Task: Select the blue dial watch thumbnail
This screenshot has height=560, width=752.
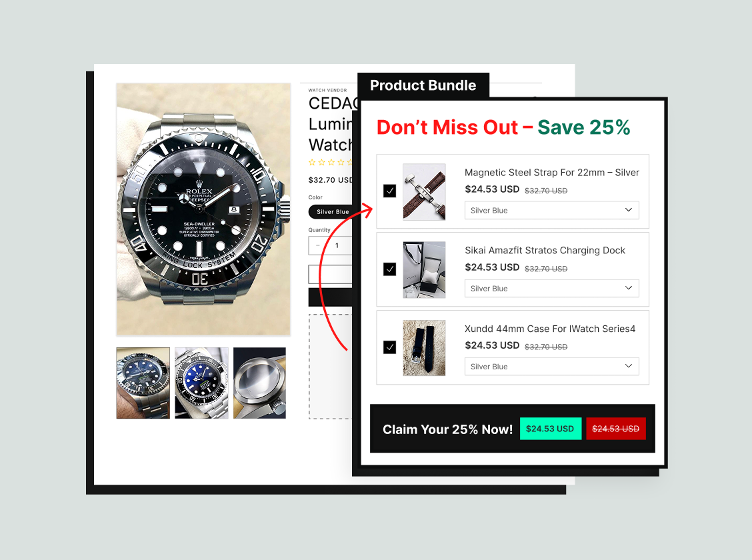Action: [201, 383]
